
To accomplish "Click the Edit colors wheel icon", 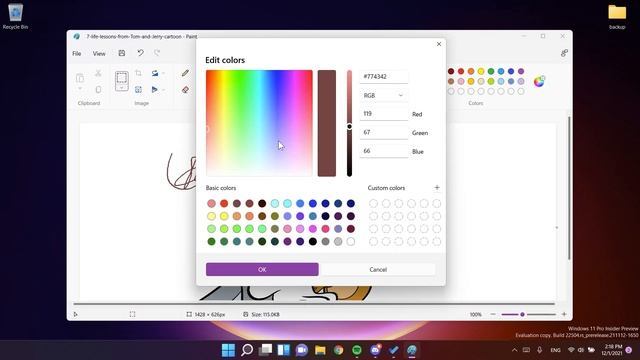I will 539,81.
